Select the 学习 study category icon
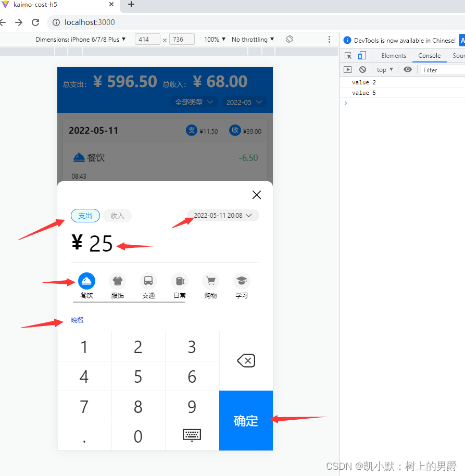Image resolution: width=465 pixels, height=476 pixels. point(242,281)
